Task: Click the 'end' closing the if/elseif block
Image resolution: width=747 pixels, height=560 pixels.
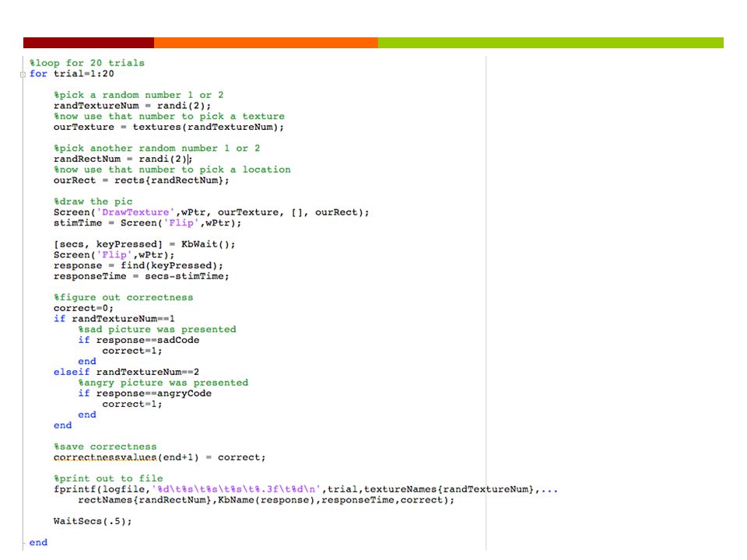Action: pyautogui.click(x=62, y=425)
